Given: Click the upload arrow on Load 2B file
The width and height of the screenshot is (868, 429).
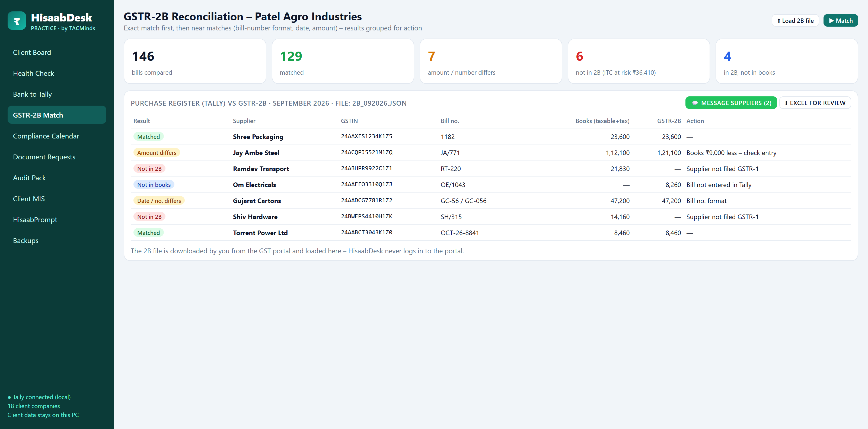Looking at the screenshot, I should (779, 21).
